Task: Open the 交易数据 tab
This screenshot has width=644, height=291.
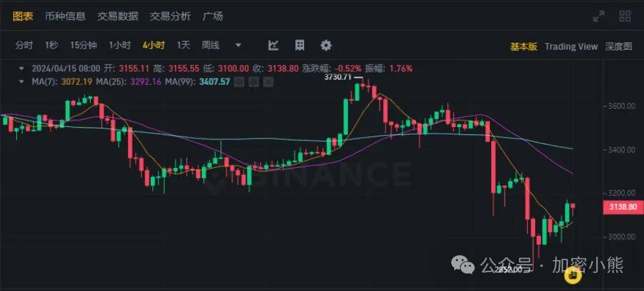Action: pos(118,16)
